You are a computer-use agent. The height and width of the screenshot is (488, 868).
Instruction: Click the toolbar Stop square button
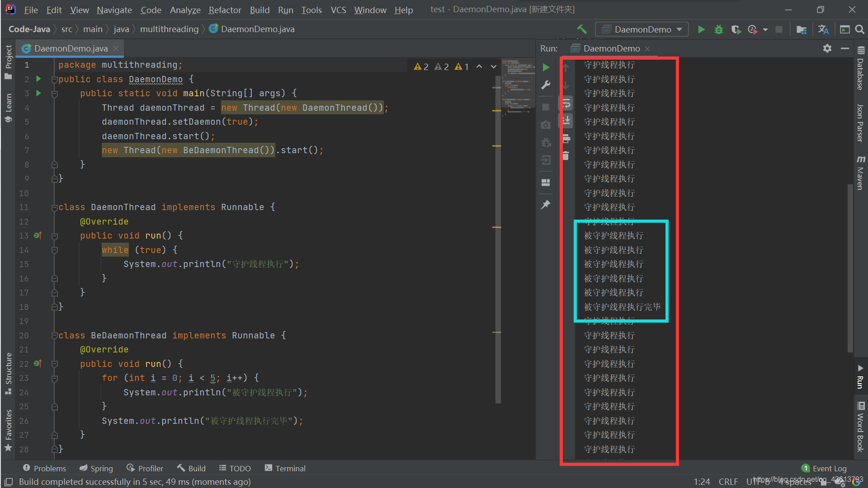(779, 29)
